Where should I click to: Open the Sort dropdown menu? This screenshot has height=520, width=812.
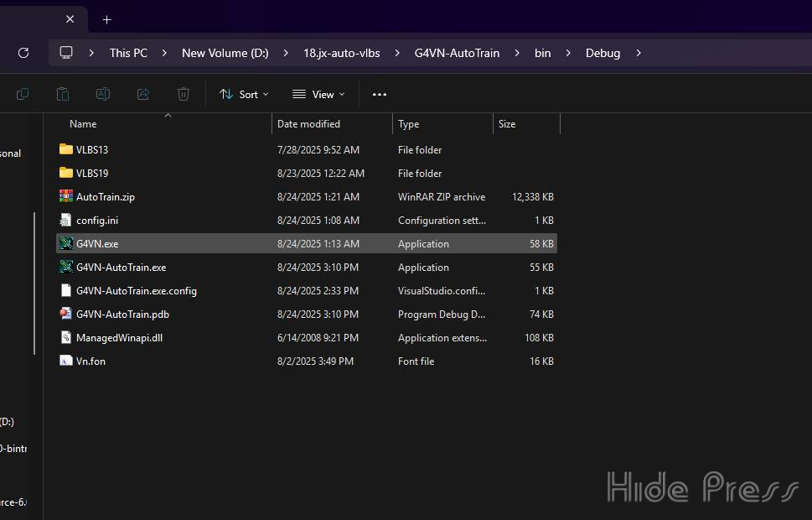244,94
